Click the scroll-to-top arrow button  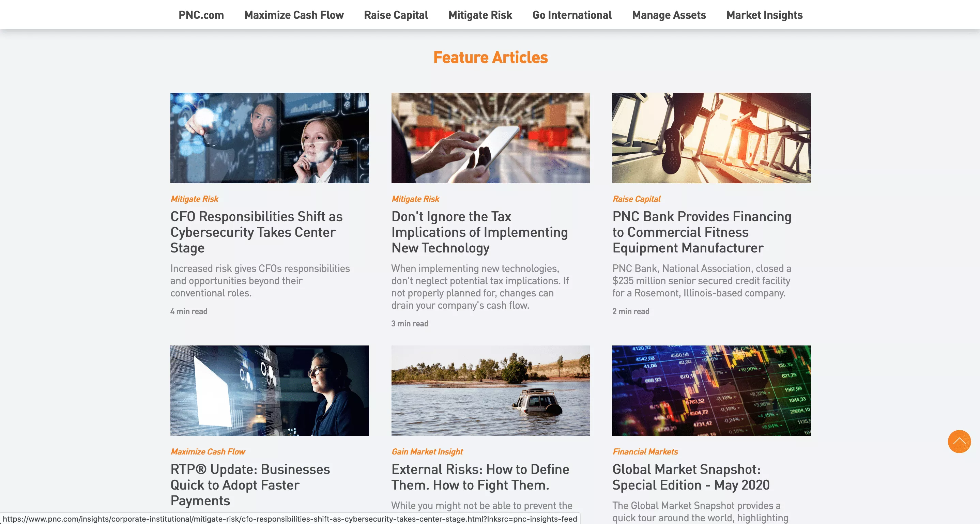coord(960,442)
